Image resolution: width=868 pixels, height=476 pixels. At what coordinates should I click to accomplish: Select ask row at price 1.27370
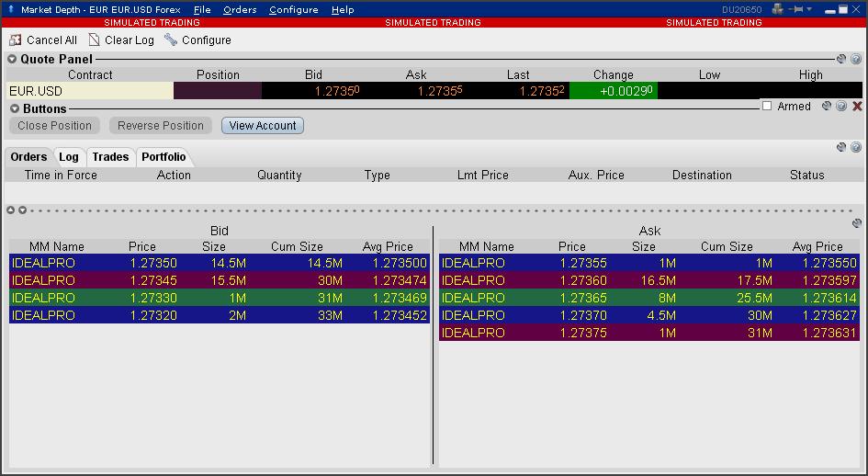coord(649,315)
